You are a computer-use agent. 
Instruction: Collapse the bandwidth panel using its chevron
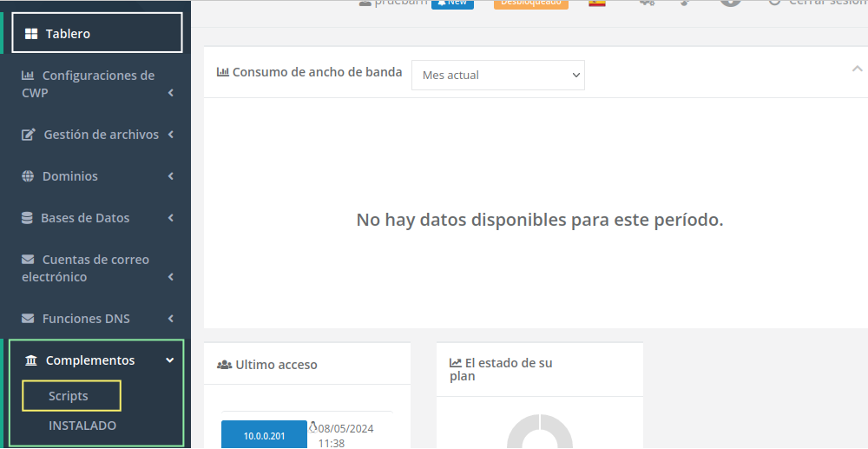point(857,69)
